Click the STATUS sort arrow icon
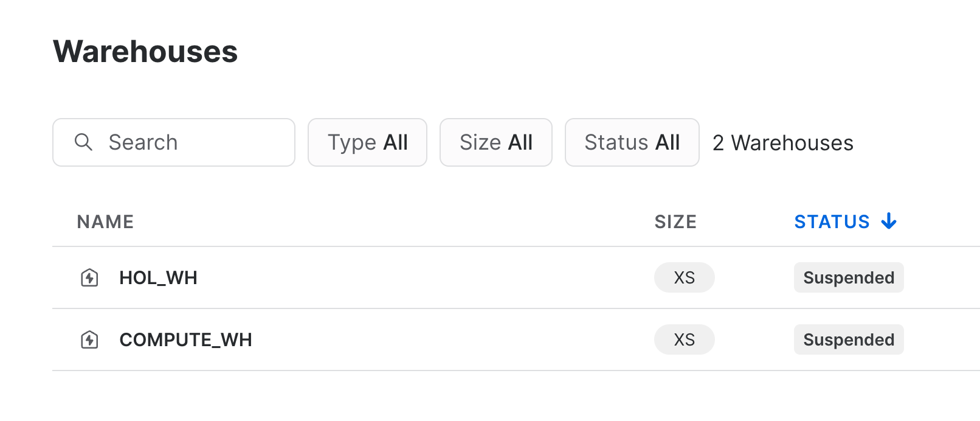This screenshot has height=421, width=980. [x=889, y=221]
